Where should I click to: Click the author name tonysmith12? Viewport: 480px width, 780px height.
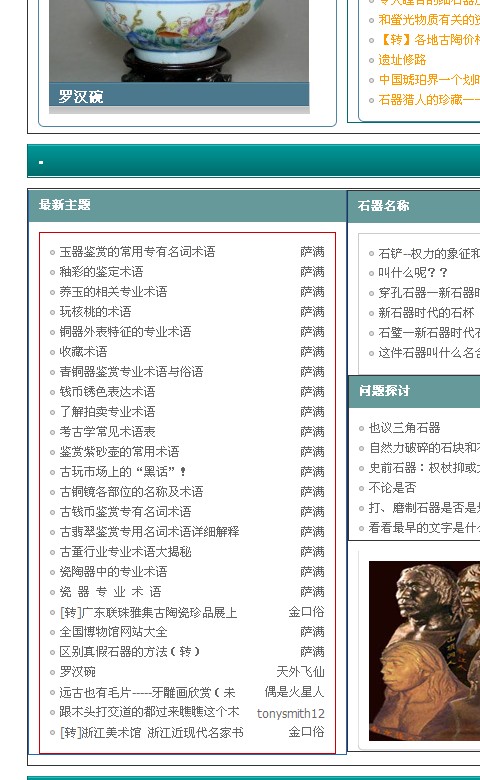290,713
